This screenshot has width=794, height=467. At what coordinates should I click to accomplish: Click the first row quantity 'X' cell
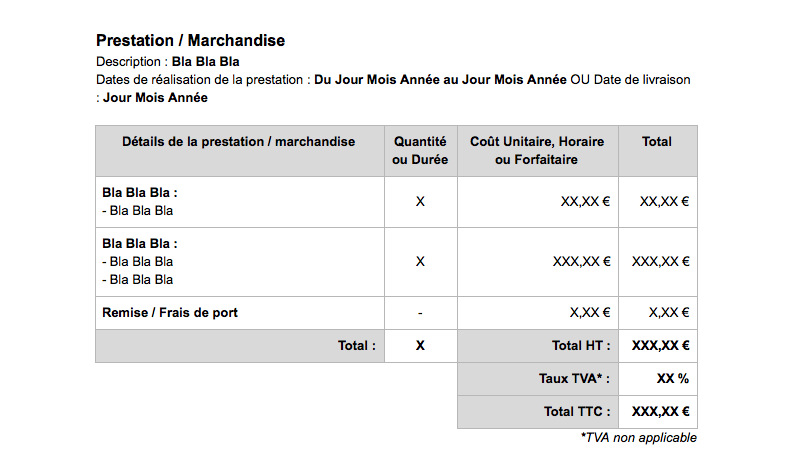pyautogui.click(x=420, y=201)
